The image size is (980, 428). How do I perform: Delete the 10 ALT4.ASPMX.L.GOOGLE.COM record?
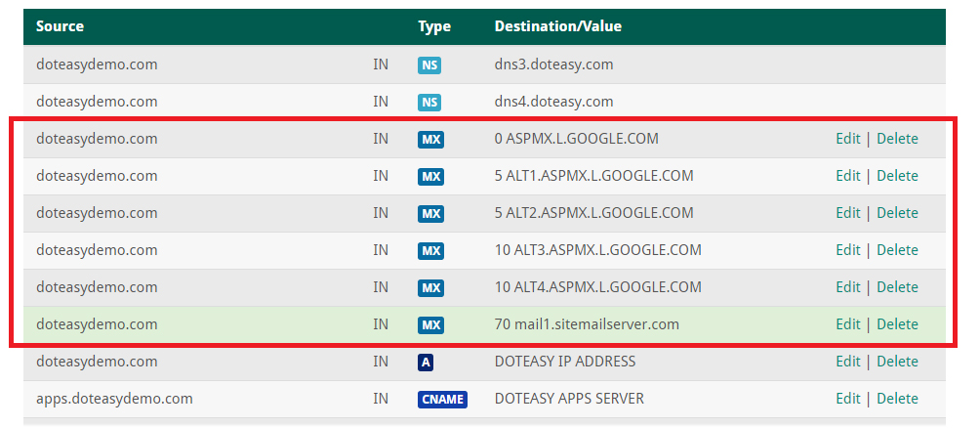(897, 286)
